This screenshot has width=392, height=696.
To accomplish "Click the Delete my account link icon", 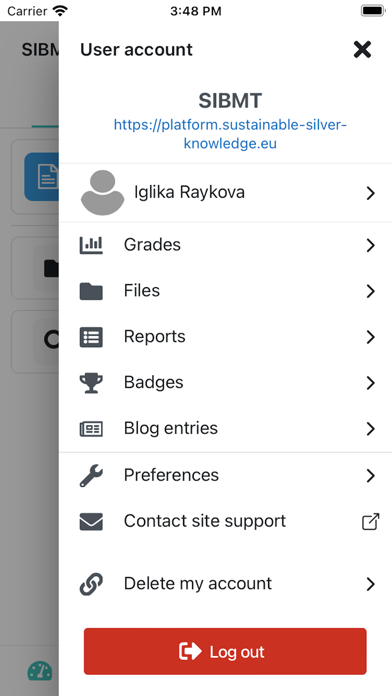I will tap(91, 584).
